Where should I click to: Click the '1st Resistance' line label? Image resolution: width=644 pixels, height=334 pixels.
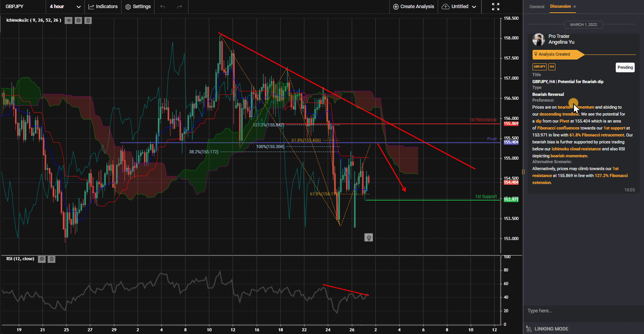tap(483, 120)
